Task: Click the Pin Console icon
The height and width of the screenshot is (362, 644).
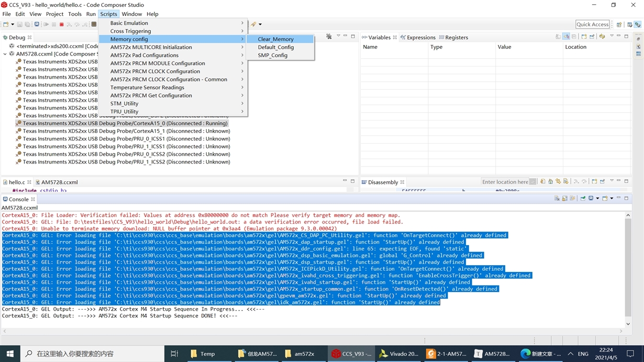Action: pos(583,198)
